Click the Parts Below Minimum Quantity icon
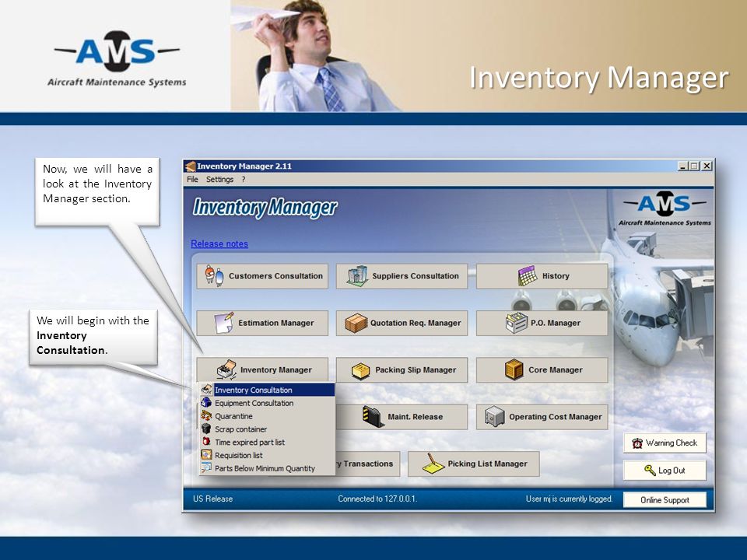The height and width of the screenshot is (560, 747). point(206,468)
